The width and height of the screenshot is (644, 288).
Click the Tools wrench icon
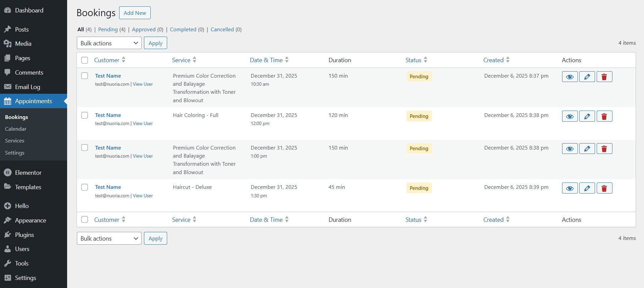(7, 263)
